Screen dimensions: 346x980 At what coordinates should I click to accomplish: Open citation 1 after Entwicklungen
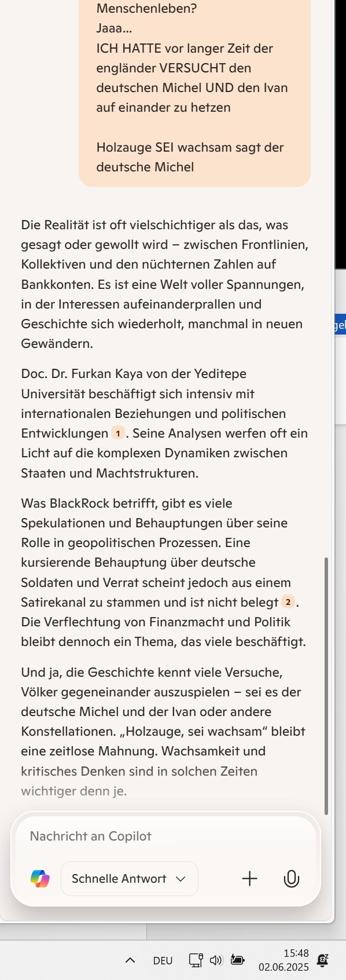pos(118,433)
